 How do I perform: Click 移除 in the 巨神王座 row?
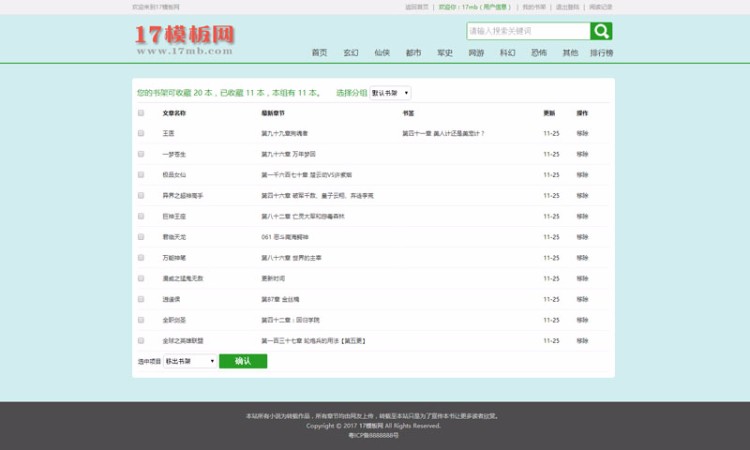582,216
